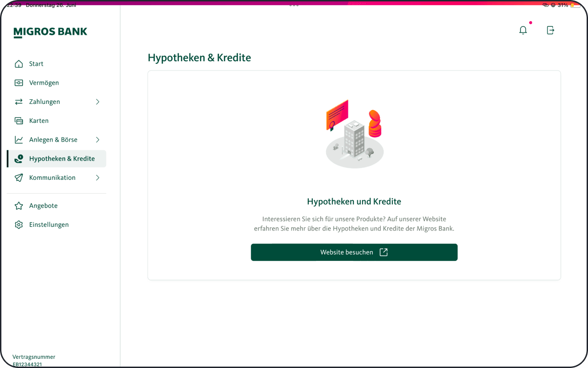Open the notifications bell icon
The height and width of the screenshot is (368, 588).
(523, 30)
